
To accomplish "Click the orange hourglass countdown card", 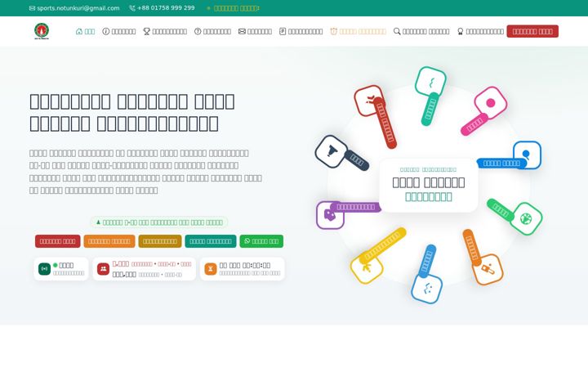I will point(243,269).
